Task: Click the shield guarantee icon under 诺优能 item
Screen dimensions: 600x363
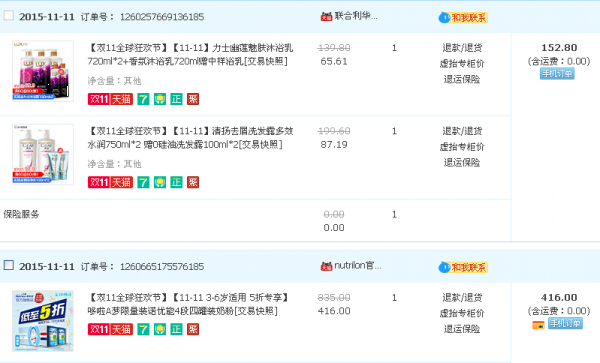Action: point(160,329)
